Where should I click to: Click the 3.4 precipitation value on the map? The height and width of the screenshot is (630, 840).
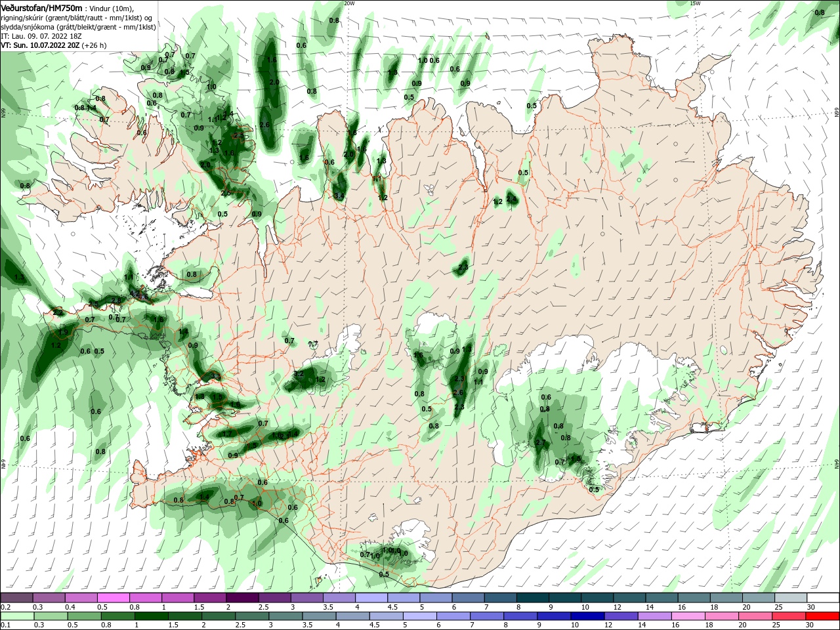pos(339,196)
